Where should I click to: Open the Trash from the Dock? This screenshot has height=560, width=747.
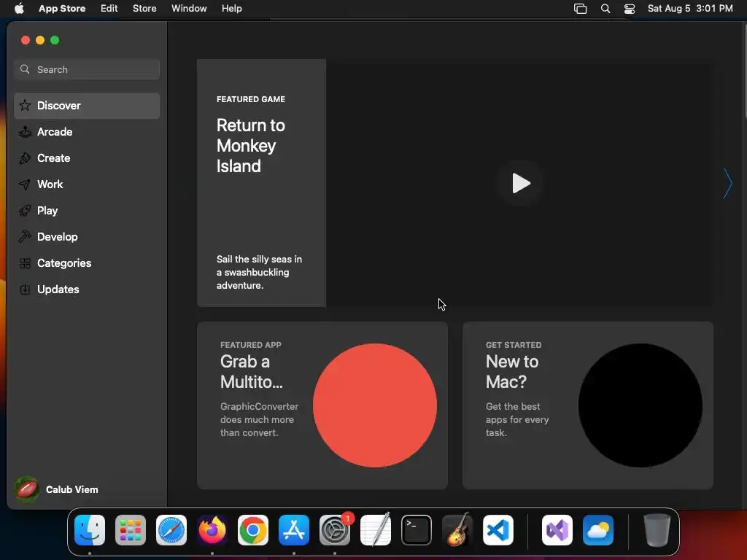point(657,530)
